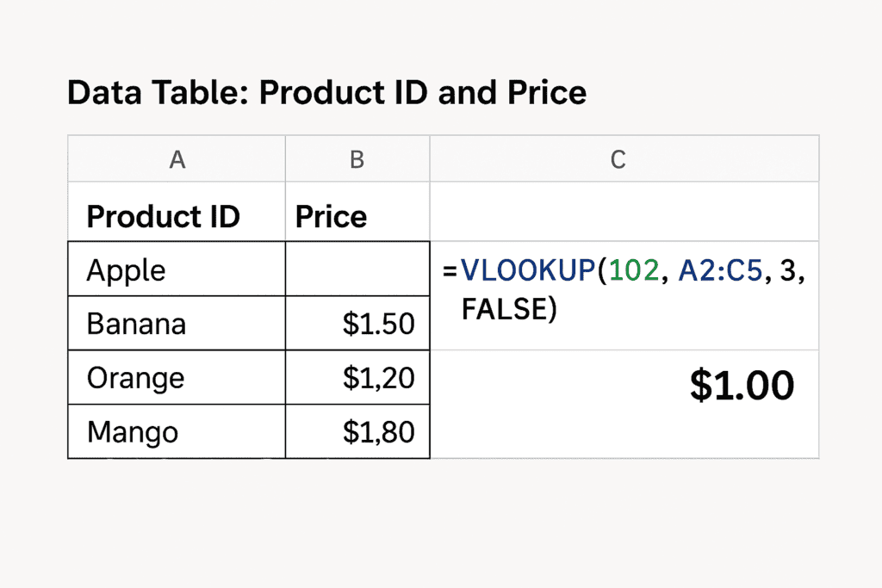Image resolution: width=882 pixels, height=588 pixels.
Task: Select the Banana cell
Action: [177, 324]
